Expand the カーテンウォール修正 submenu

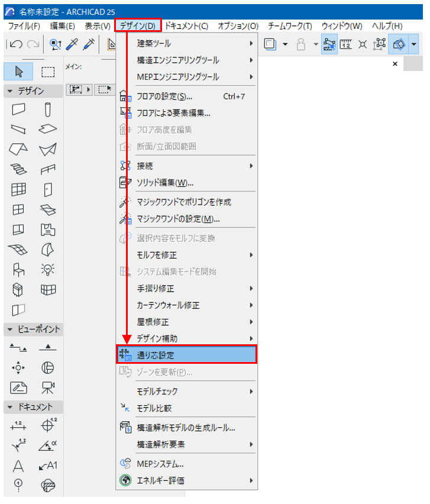click(187, 305)
